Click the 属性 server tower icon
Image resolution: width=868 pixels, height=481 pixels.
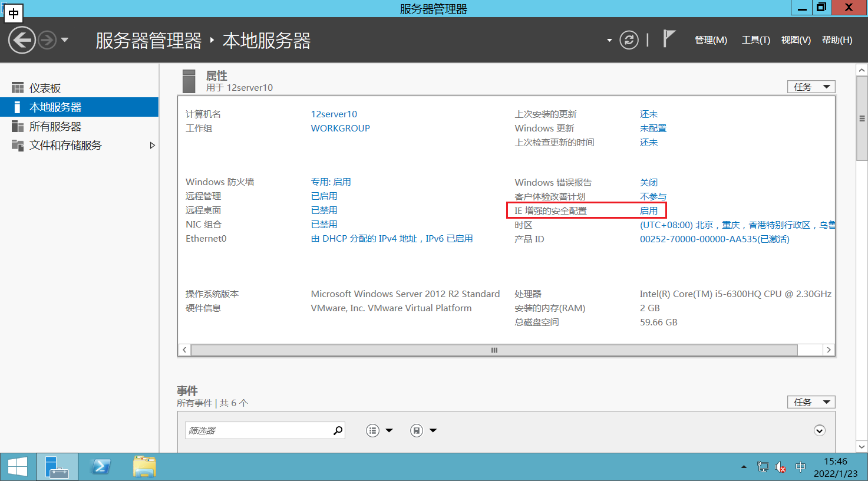coord(189,81)
